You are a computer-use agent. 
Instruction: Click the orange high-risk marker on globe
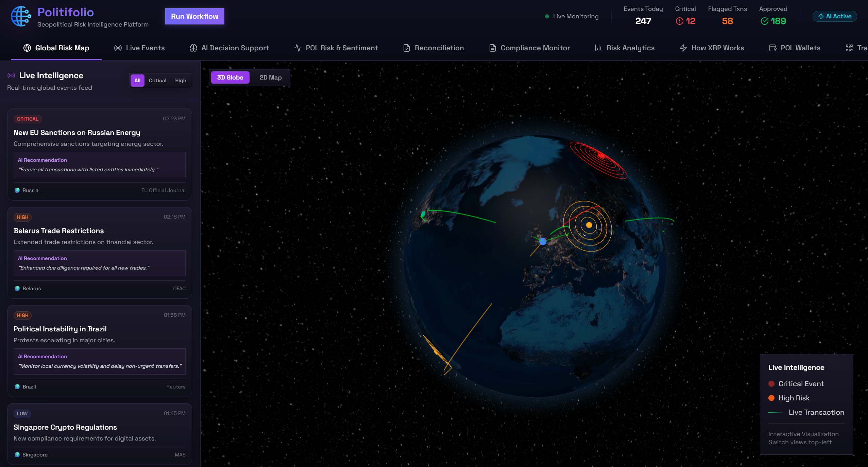tap(589, 225)
